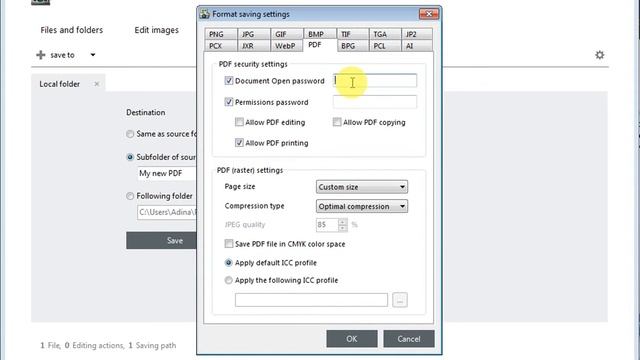Switch to the TIF tab
Image resolution: width=640 pixels, height=360 pixels.
coord(353,34)
